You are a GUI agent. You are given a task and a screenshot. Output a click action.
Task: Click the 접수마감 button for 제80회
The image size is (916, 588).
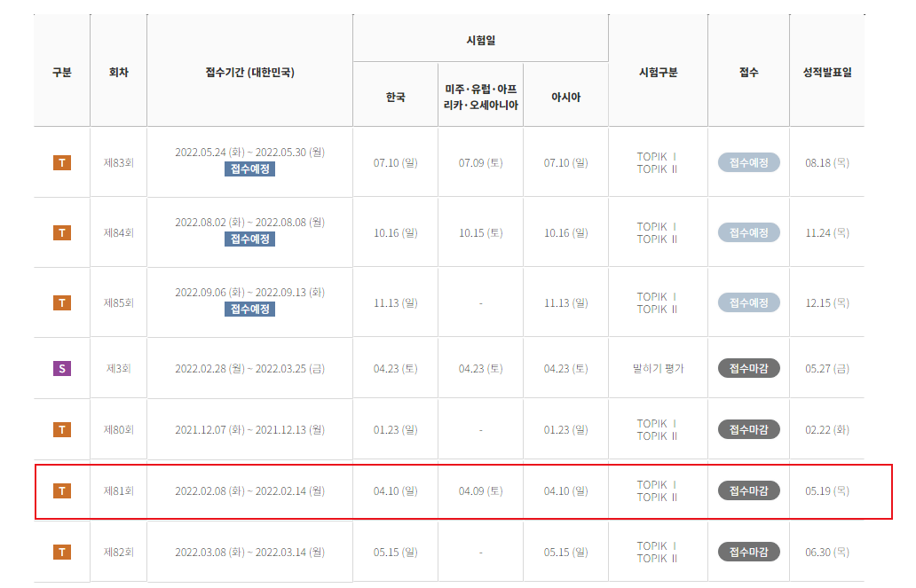pos(748,430)
